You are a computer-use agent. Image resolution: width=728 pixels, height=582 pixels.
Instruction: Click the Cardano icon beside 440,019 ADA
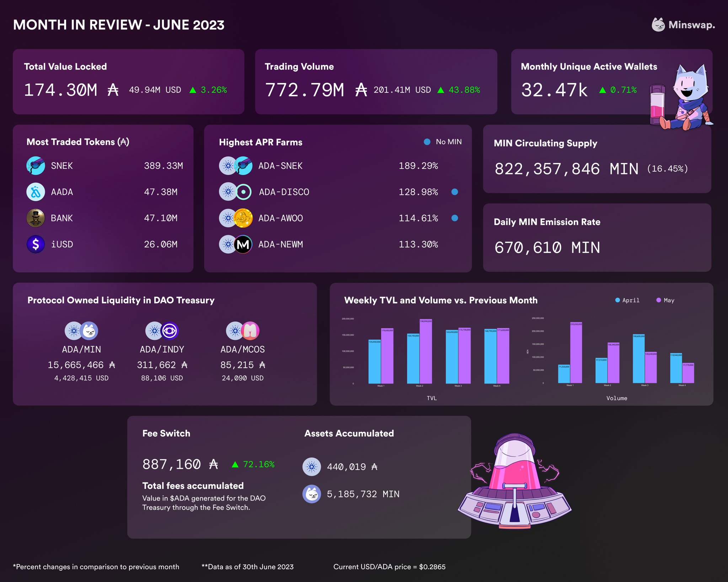311,467
